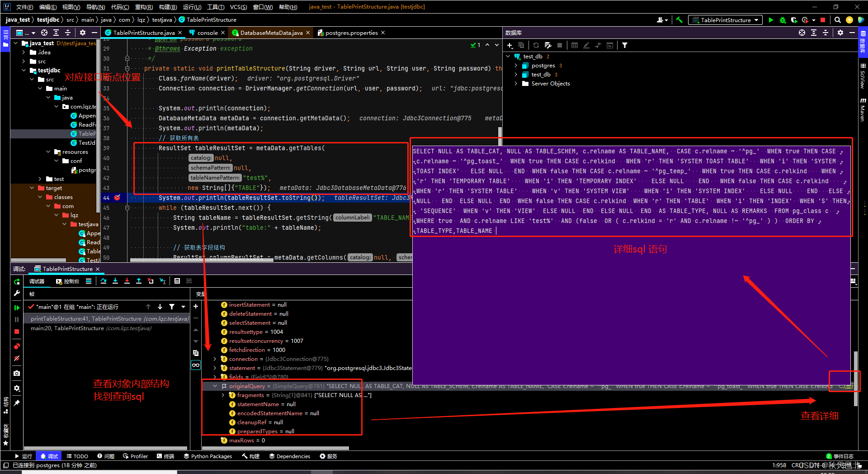Click the Rerun debug session icon
The height and width of the screenshot is (474, 868).
coord(17,281)
